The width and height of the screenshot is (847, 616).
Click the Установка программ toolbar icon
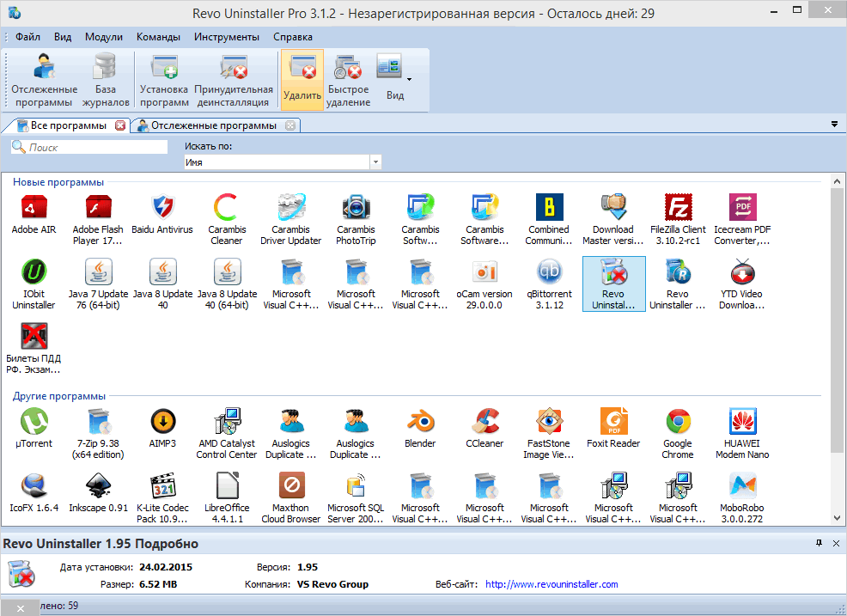(x=164, y=80)
